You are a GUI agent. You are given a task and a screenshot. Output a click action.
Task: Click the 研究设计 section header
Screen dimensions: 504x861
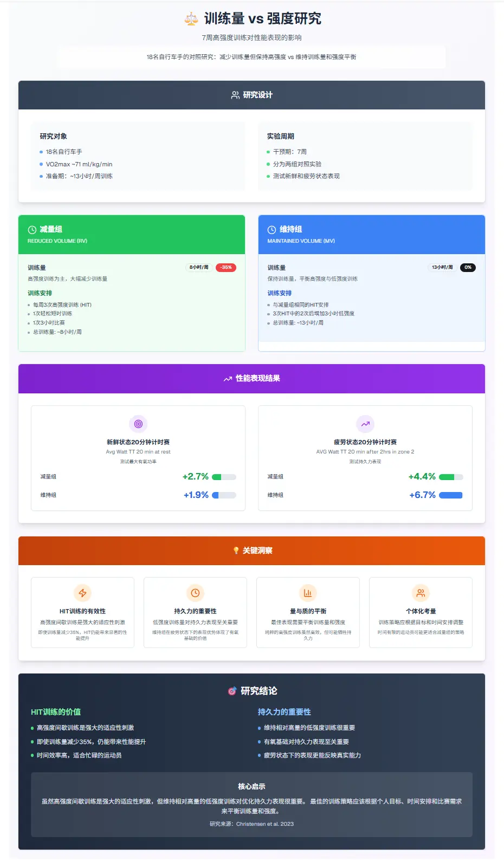point(251,95)
